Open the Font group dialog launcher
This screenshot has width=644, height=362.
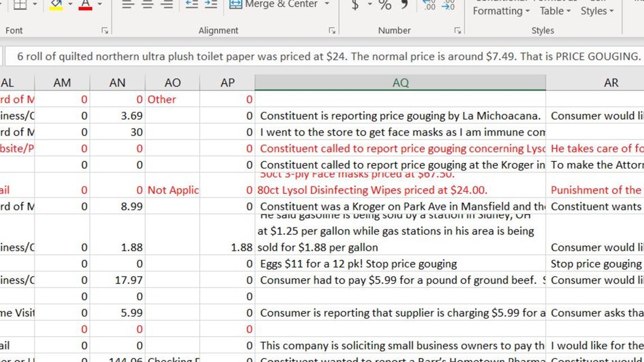pos(105,30)
